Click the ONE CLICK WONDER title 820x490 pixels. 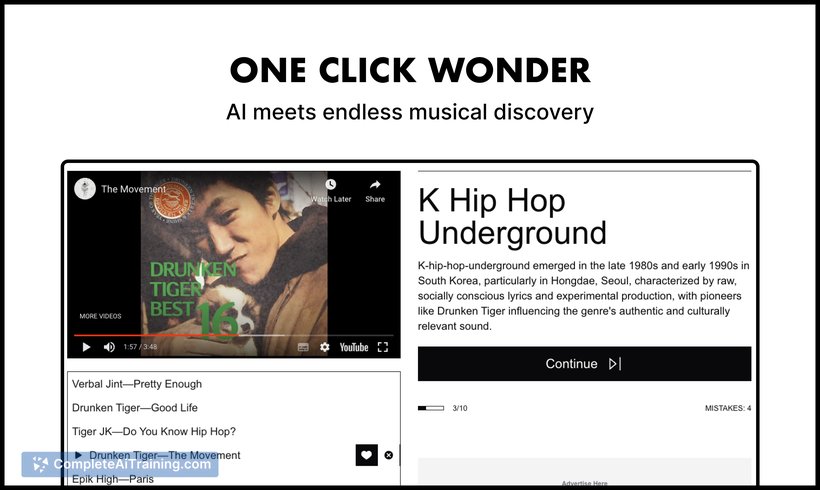(410, 70)
